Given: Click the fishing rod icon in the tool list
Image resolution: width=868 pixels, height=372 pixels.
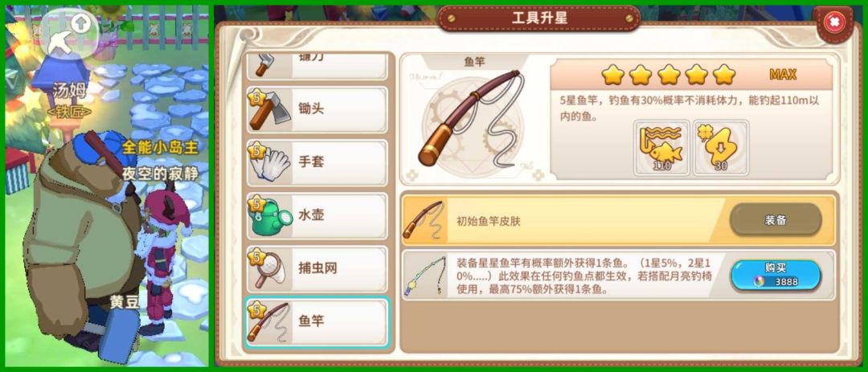Looking at the screenshot, I should (268, 322).
